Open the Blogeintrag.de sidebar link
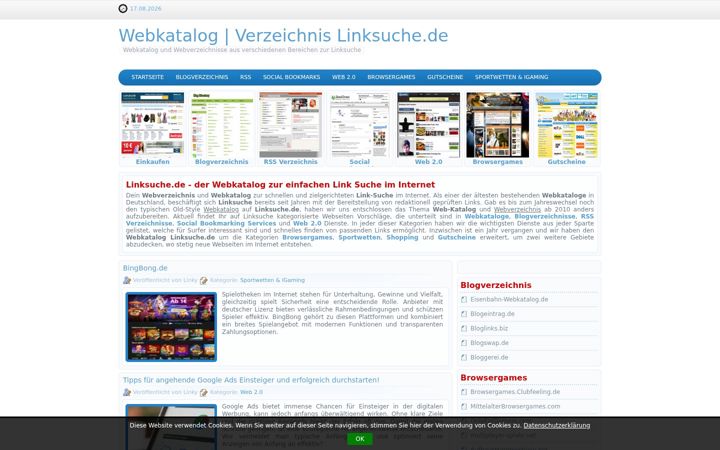The image size is (720, 450). click(492, 314)
